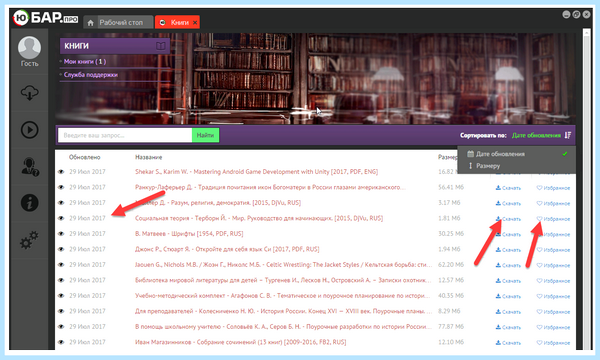Click the book search input field
The height and width of the screenshot is (360, 600).
(x=125, y=135)
